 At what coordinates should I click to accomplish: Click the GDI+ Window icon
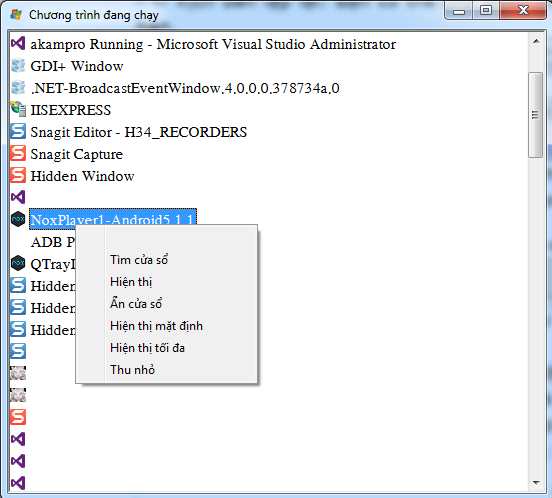pyautogui.click(x=18, y=65)
